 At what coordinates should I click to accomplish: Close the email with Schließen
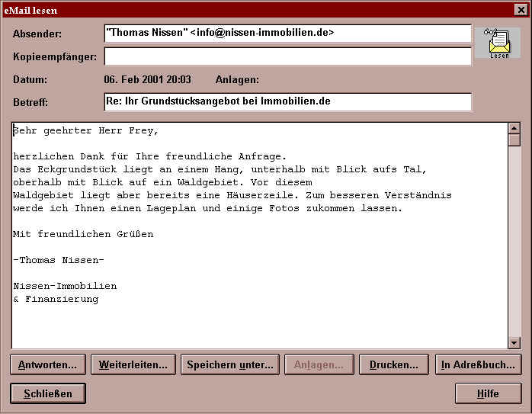pos(48,393)
